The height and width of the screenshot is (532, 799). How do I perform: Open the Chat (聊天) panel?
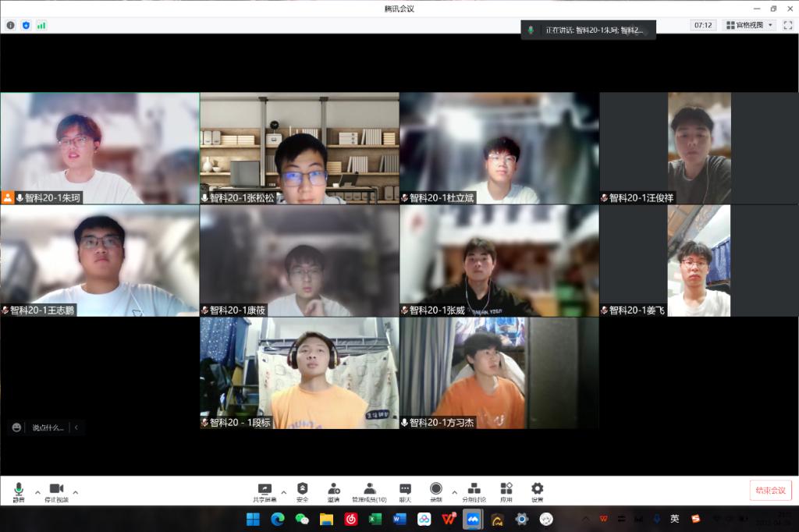[x=405, y=491]
